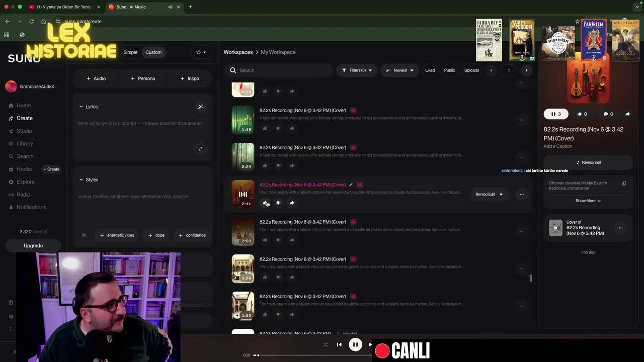Click the style library icon beside energetic vibes
Viewport: 644px width, 362px height.
pos(85,235)
